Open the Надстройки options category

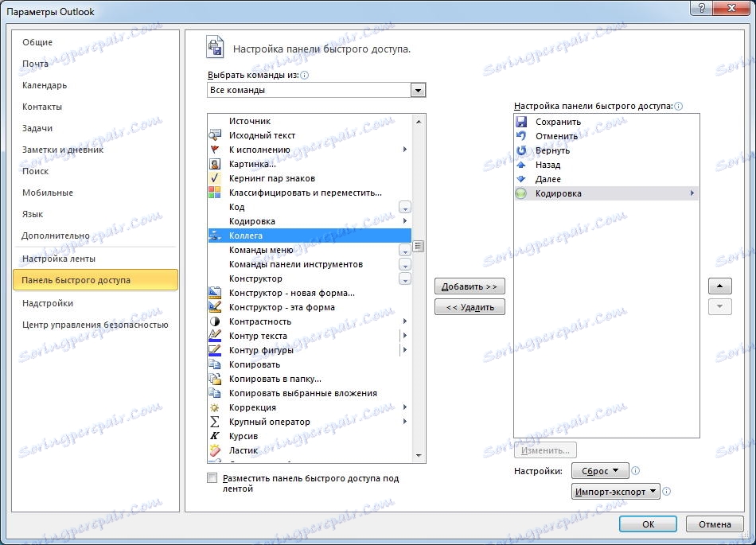coord(47,303)
